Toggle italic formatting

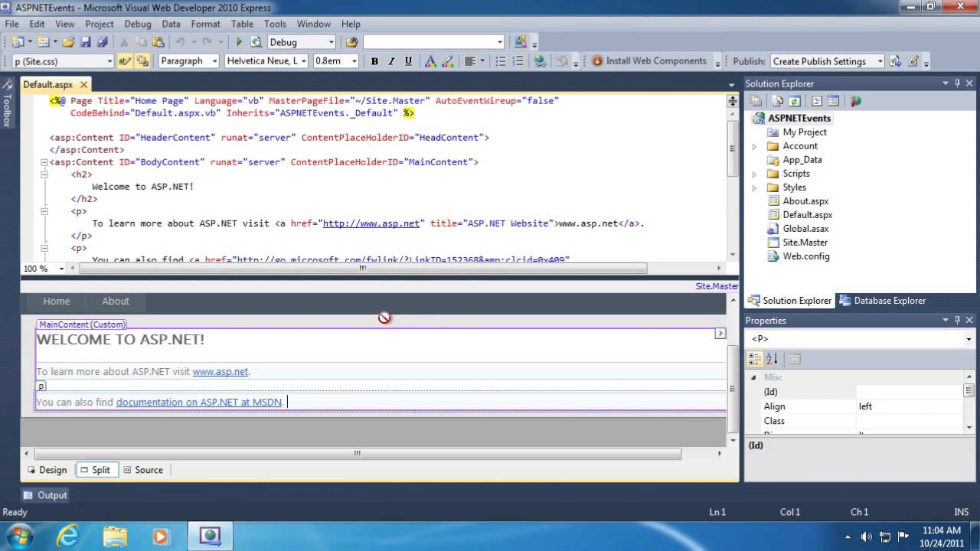click(391, 61)
